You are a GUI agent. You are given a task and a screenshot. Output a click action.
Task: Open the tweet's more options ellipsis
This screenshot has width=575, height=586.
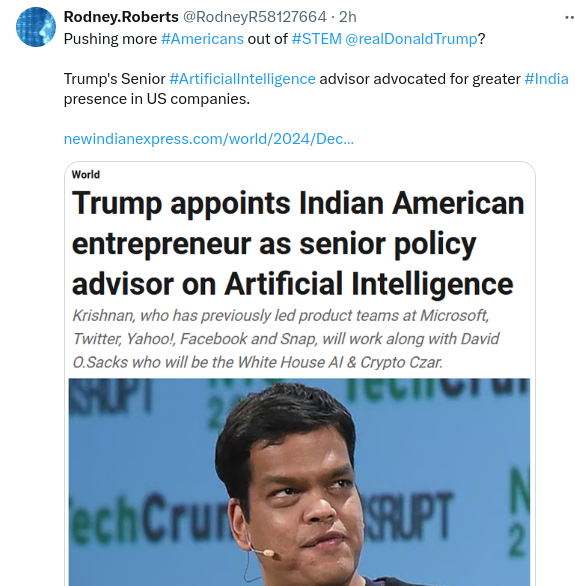[569, 18]
